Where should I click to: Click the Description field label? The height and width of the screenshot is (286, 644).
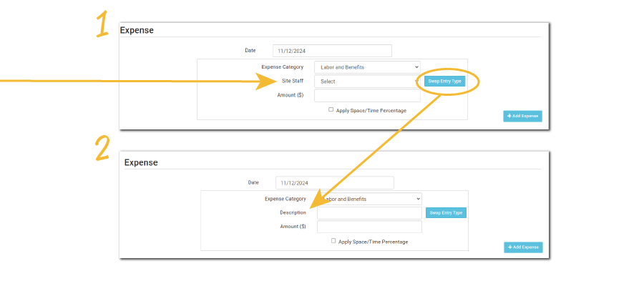coord(293,212)
